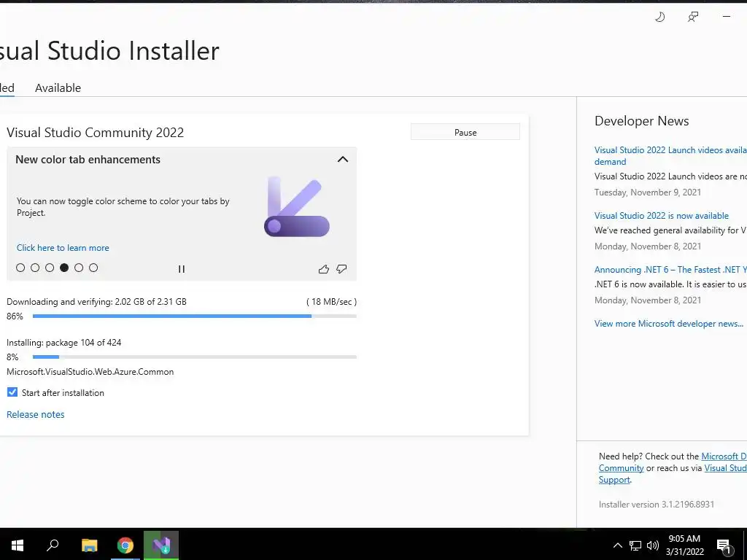Switch to the Available tab
The image size is (747, 560).
coord(58,88)
